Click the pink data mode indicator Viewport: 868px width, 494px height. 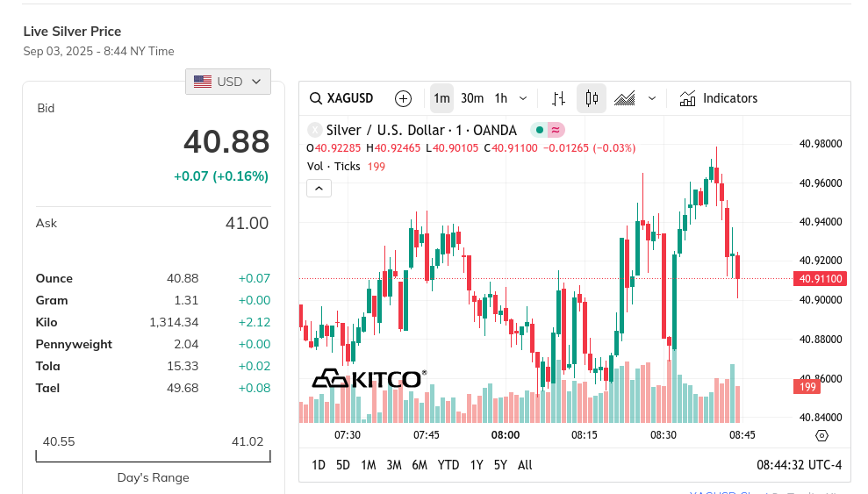[x=556, y=130]
